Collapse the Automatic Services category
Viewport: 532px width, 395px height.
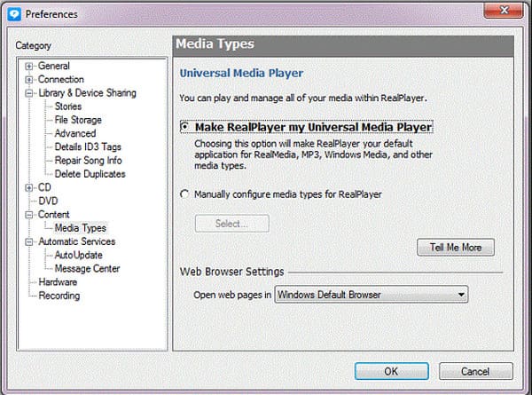tap(29, 242)
